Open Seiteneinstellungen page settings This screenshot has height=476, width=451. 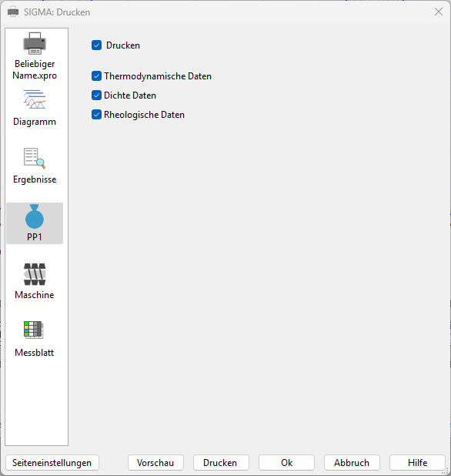(52, 463)
